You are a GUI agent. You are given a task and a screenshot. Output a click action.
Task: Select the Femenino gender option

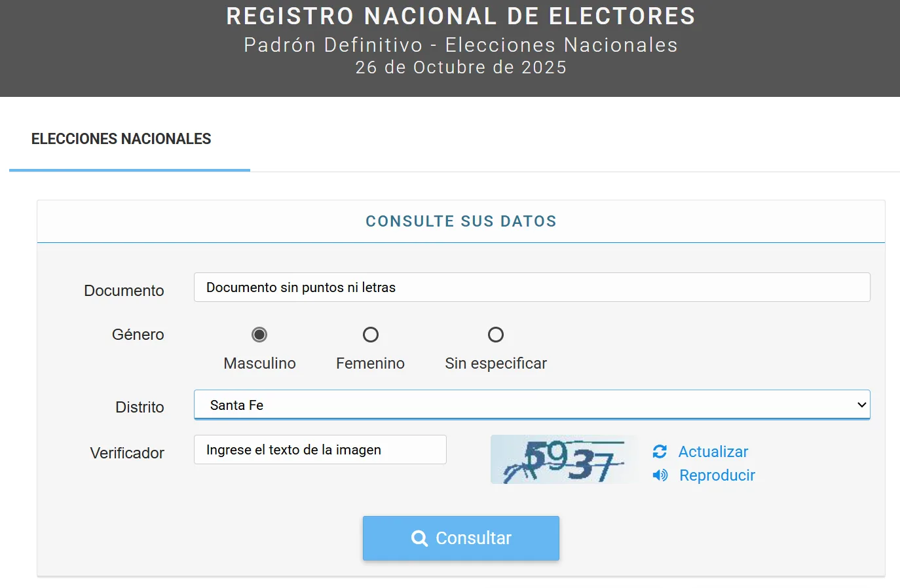(x=371, y=335)
